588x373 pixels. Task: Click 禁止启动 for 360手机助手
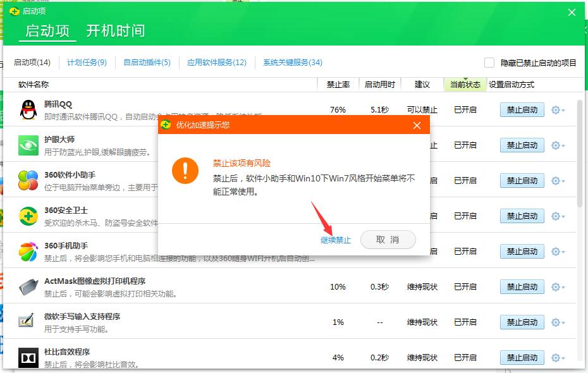point(522,252)
